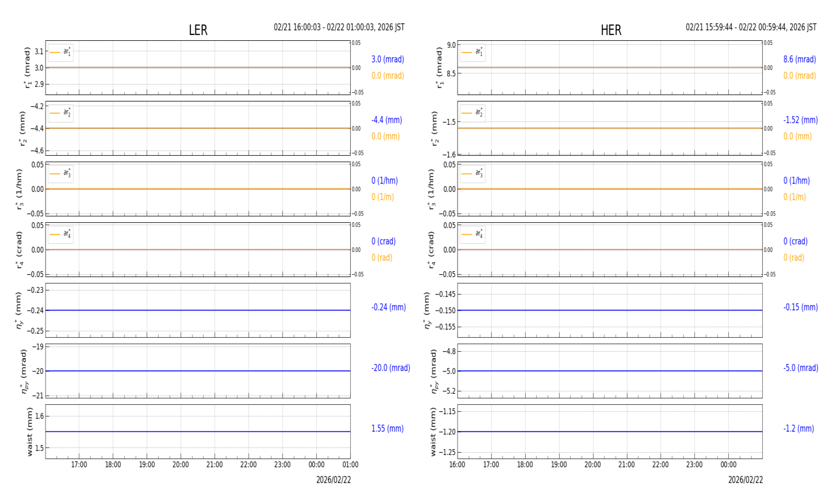This screenshot has width=824, height=504.
Task: Click the LER ηy* (mm) y-axis label
Action: pos(19,310)
